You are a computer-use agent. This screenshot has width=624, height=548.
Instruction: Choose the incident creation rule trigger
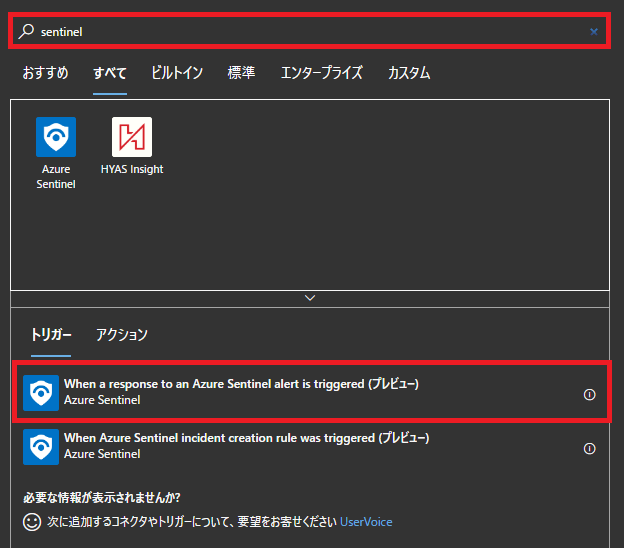(x=310, y=447)
